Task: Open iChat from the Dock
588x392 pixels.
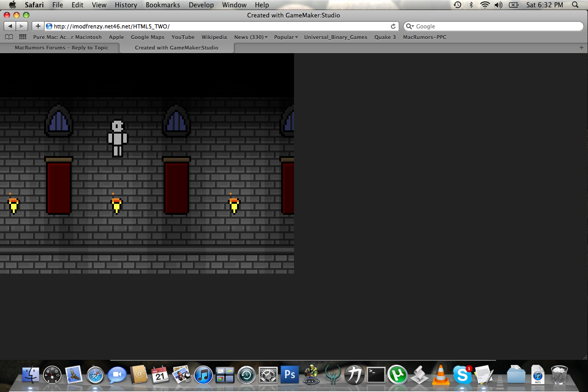Action: tap(117, 375)
